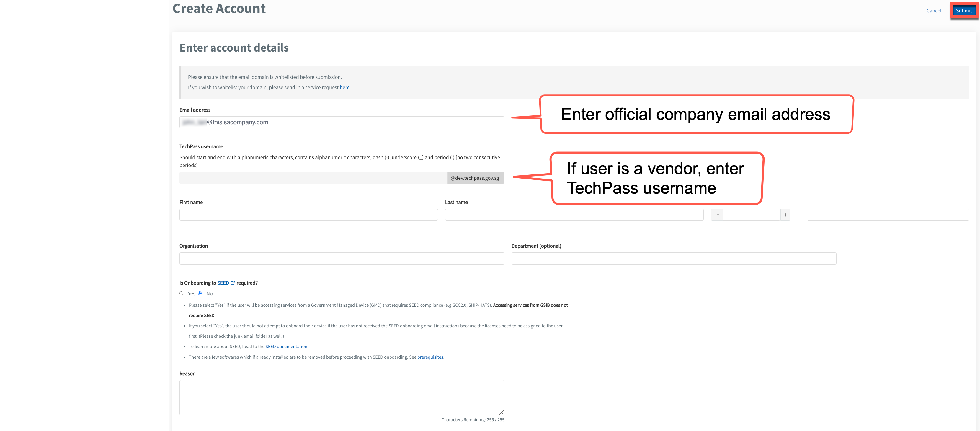The image size is (980, 431).
Task: Select Yes for SEED onboarding
Action: tap(182, 293)
